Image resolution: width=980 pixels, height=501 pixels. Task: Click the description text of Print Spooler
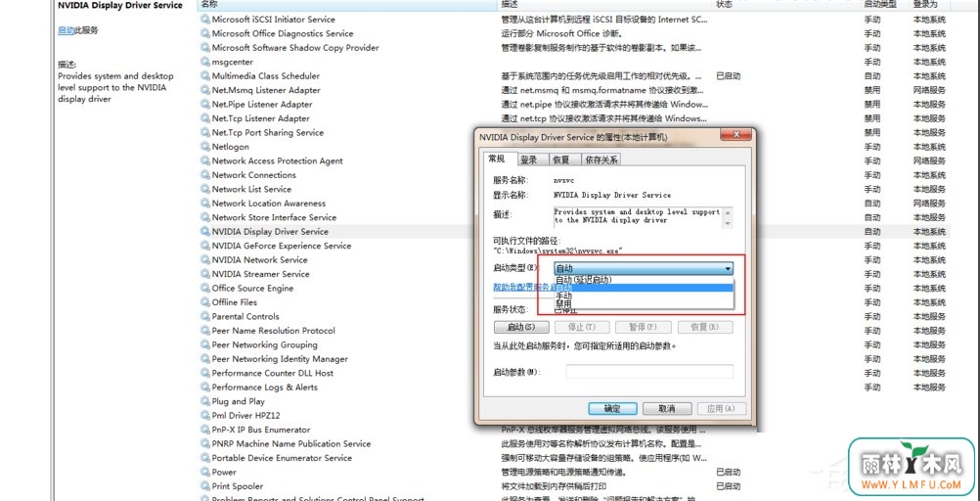[x=554, y=486]
